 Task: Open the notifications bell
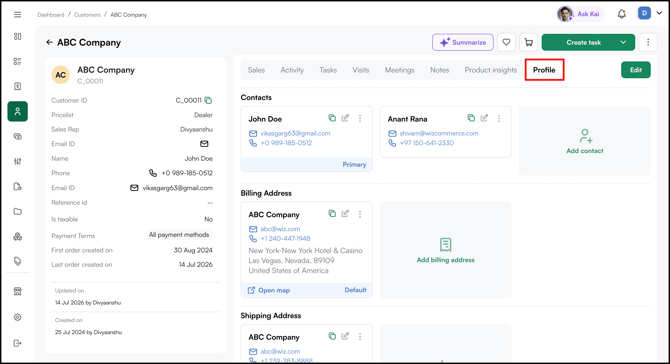pos(622,14)
